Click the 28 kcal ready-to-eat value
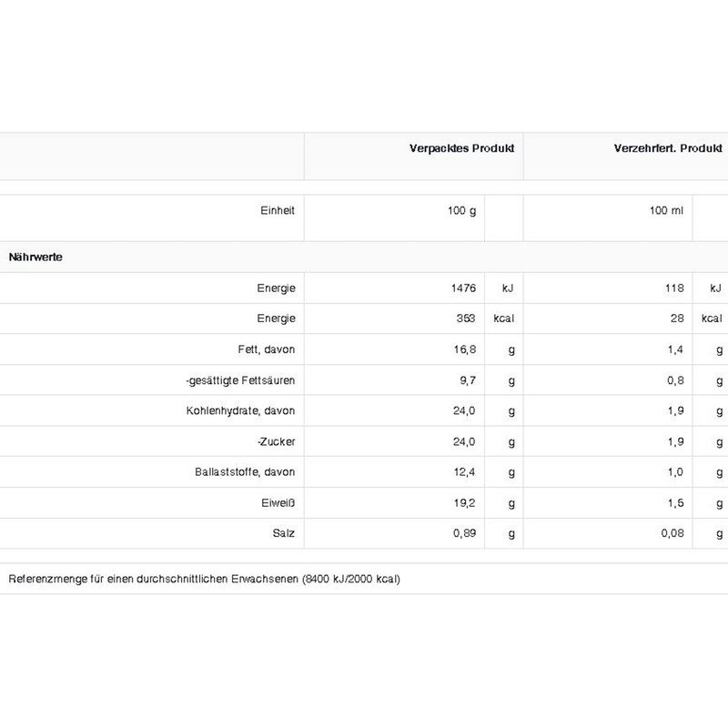728x728 pixels. pyautogui.click(x=677, y=318)
